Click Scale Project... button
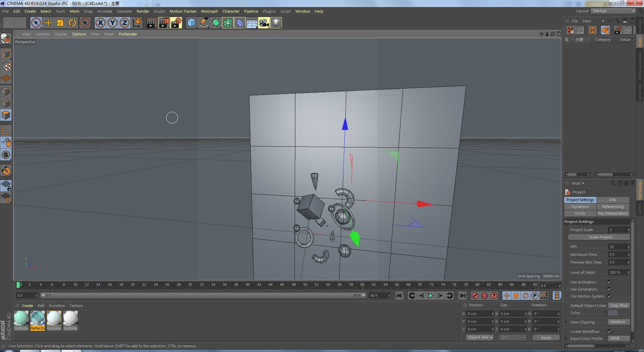Viewport: 644px width, 352px height. (x=599, y=237)
